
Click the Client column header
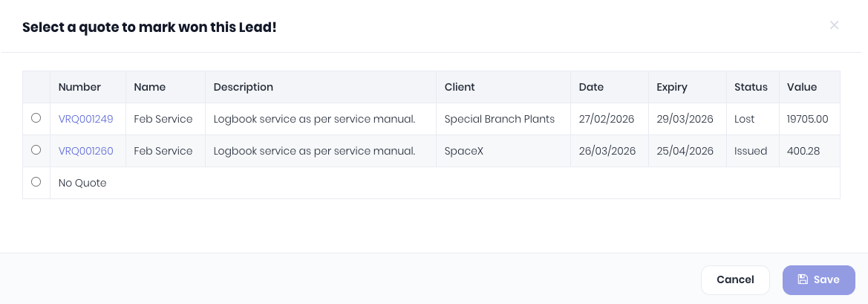[x=460, y=87]
